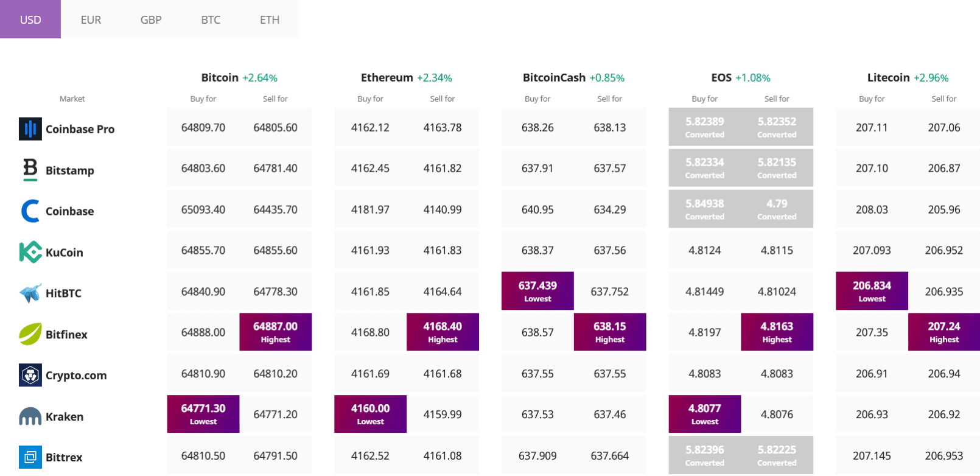Select the GBP currency tab

coord(151,19)
